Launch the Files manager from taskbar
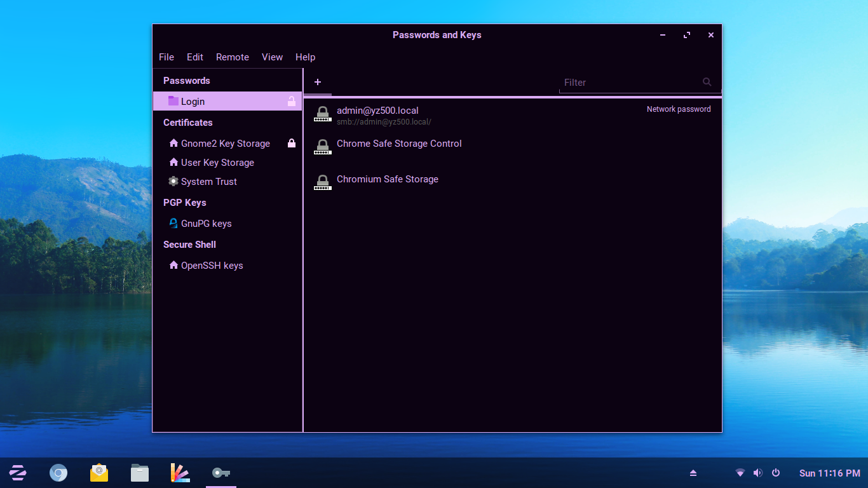This screenshot has height=488, width=868. [x=140, y=473]
